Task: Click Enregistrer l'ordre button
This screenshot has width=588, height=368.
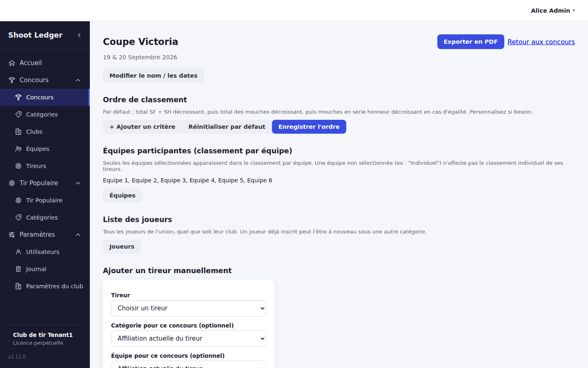Action: (309, 127)
